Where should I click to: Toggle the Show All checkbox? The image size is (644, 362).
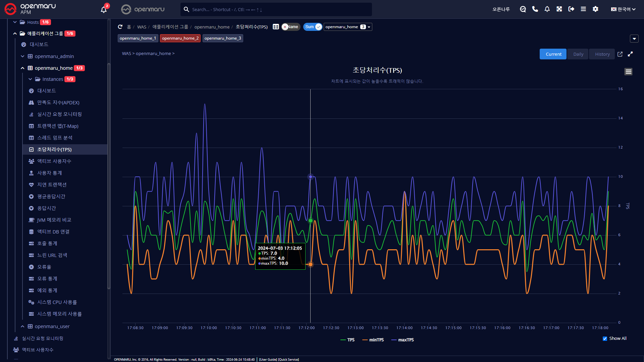pyautogui.click(x=605, y=339)
